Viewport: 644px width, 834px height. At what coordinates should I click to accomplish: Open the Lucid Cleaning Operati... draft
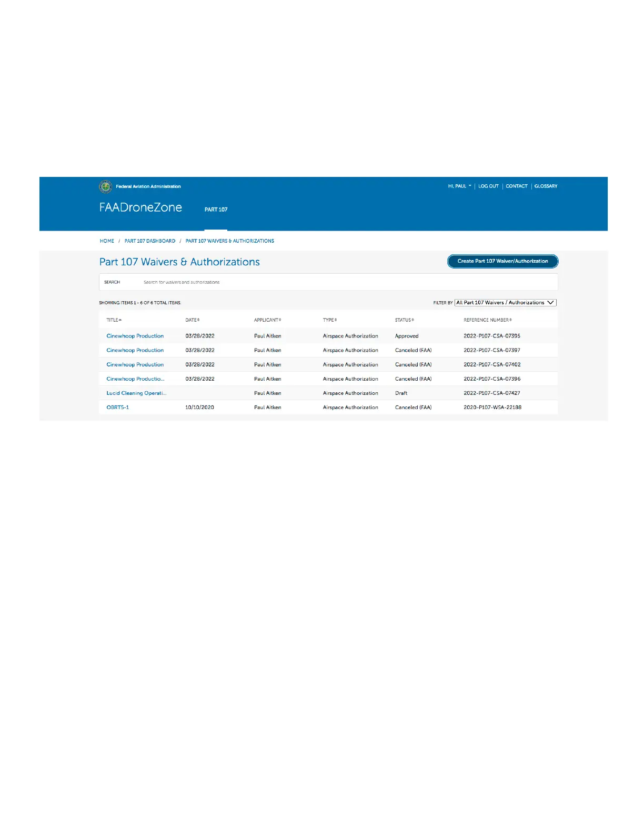pyautogui.click(x=136, y=393)
